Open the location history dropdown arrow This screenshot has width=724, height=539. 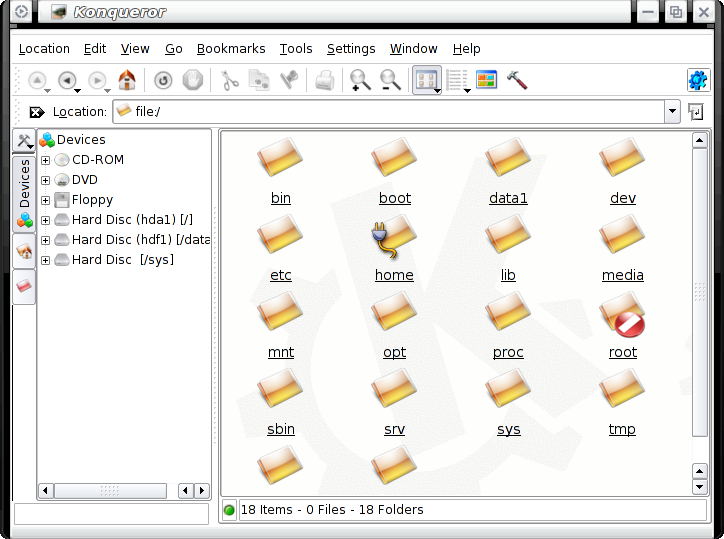(672, 111)
